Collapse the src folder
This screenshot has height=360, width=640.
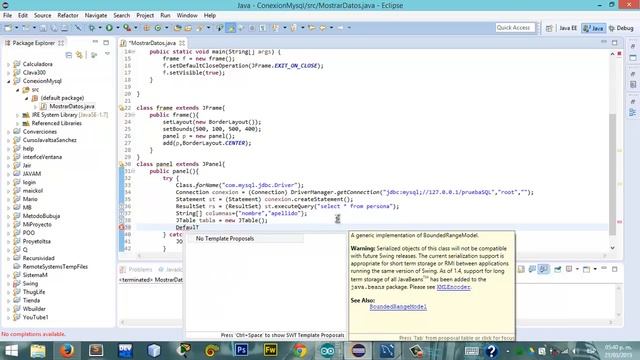pyautogui.click(x=18, y=90)
